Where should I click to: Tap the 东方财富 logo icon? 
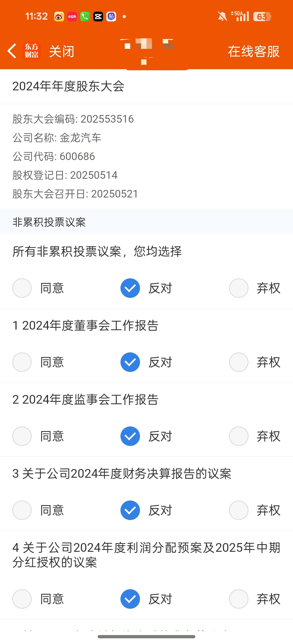(32, 51)
